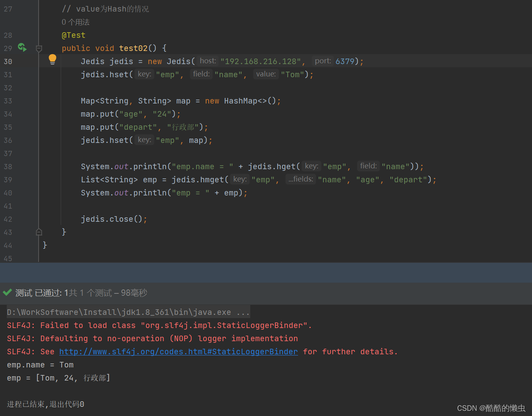Click the java.exe command line in console

[x=128, y=312]
